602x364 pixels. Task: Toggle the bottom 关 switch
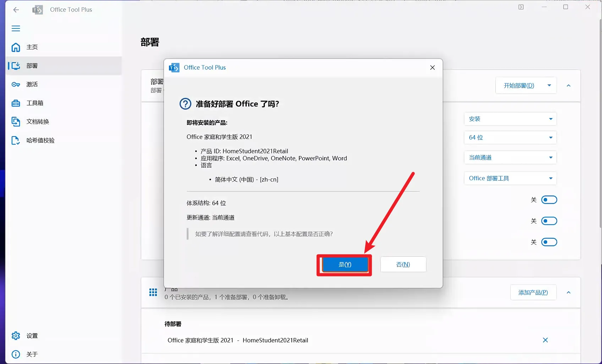[x=549, y=242]
